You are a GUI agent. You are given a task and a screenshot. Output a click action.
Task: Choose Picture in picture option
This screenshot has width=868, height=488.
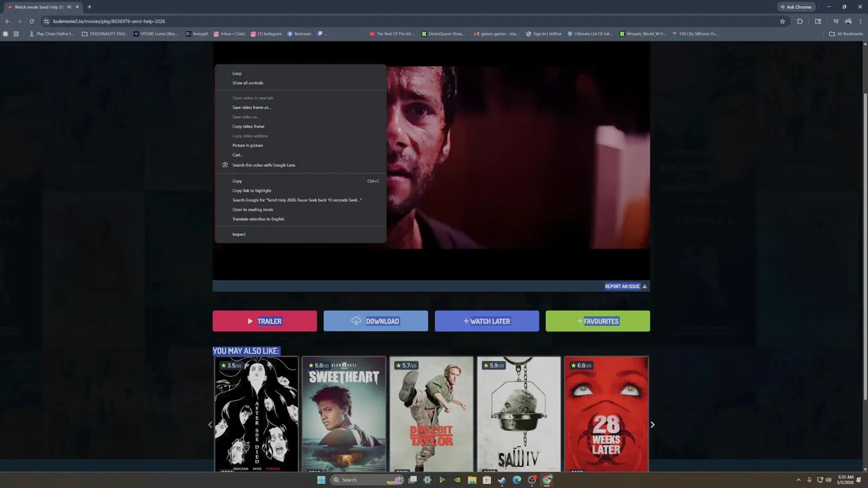300,145
